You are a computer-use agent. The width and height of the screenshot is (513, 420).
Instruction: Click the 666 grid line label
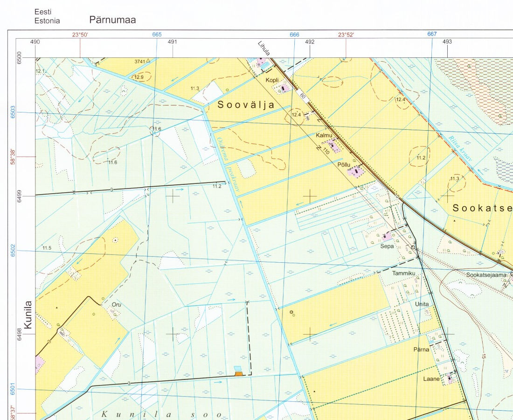(294, 35)
